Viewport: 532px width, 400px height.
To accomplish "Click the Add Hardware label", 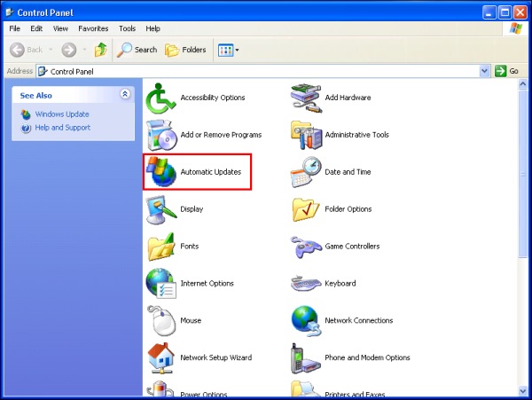I will [x=348, y=98].
